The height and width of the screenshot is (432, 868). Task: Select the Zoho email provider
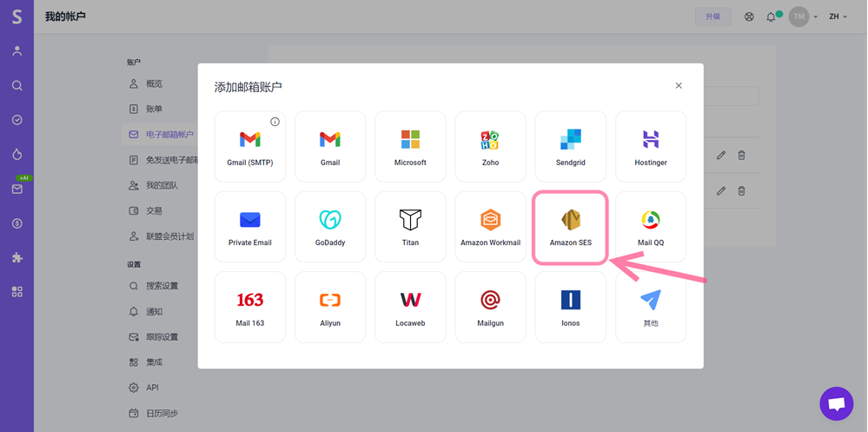click(x=490, y=146)
